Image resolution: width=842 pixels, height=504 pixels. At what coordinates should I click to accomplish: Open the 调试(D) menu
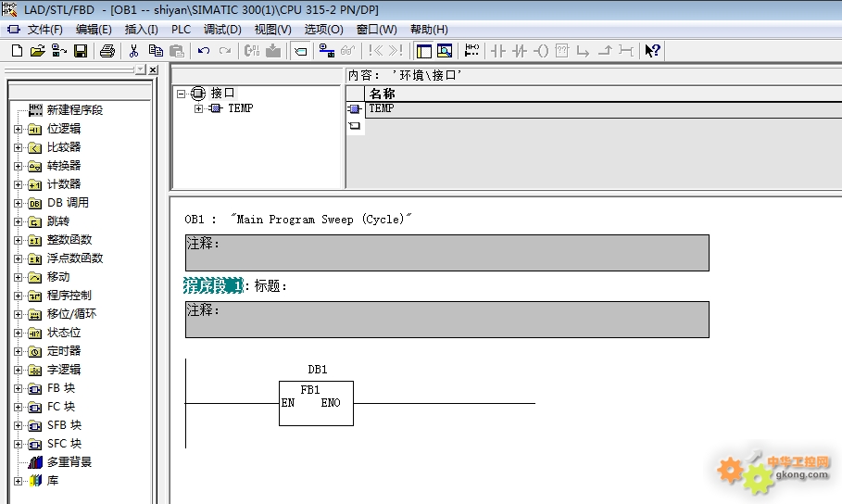point(222,30)
